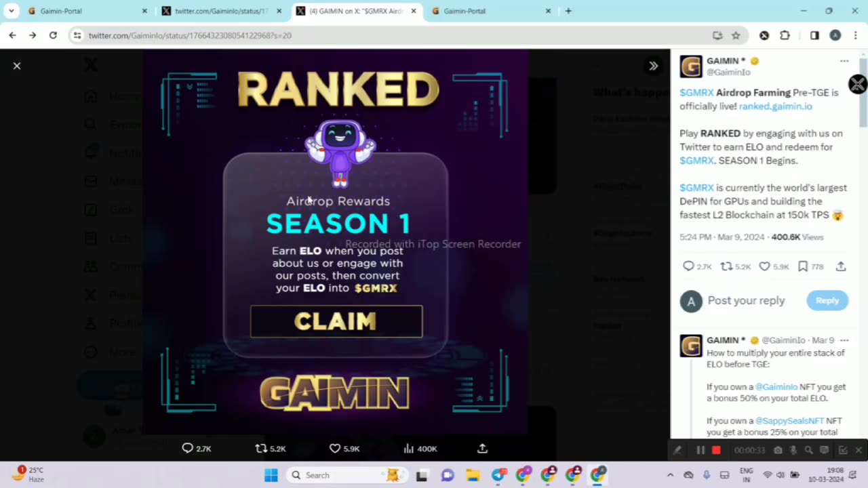Viewport: 868px width, 488px height.
Task: Open the volume control in system tray
Action: pos(781,475)
